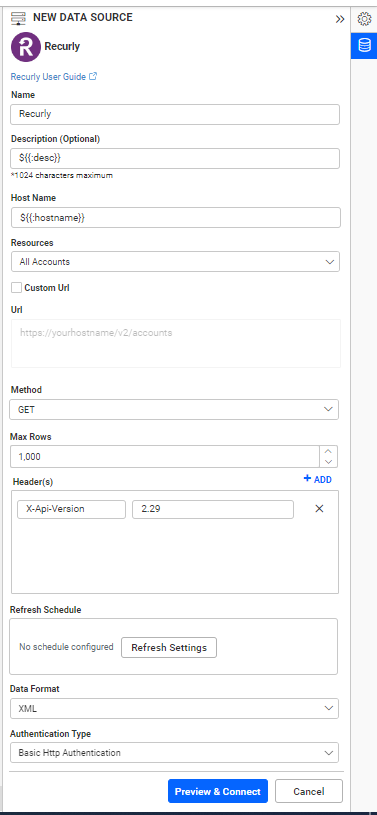Open settings gear icon in sidebar

364,19
